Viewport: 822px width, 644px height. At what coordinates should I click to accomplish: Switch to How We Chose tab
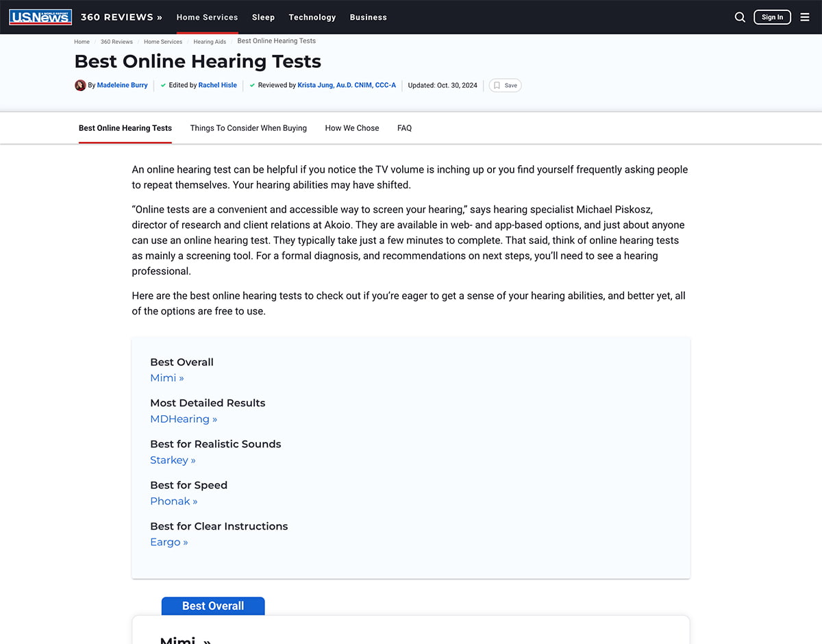pos(352,128)
